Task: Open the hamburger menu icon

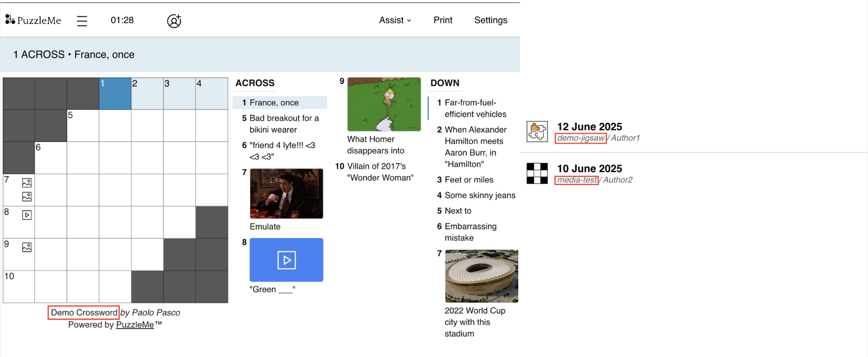Action: (82, 21)
